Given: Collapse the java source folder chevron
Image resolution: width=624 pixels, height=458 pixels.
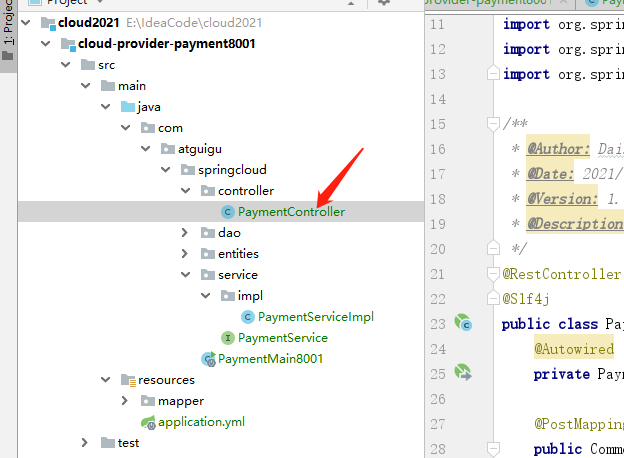Looking at the screenshot, I should click(105, 107).
